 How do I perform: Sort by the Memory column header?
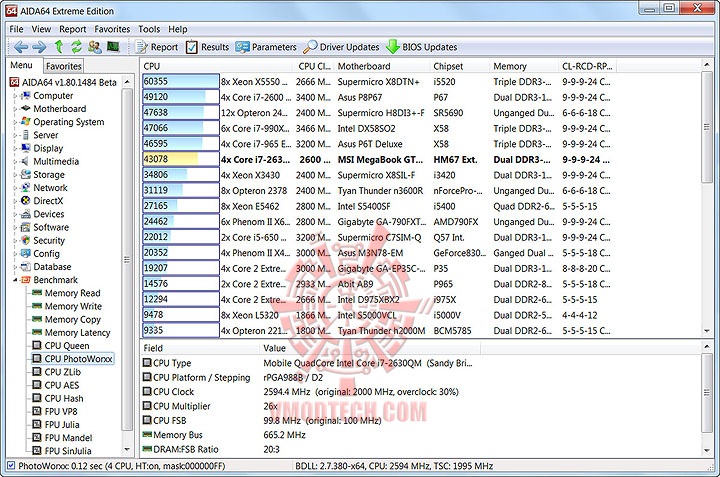pos(525,66)
